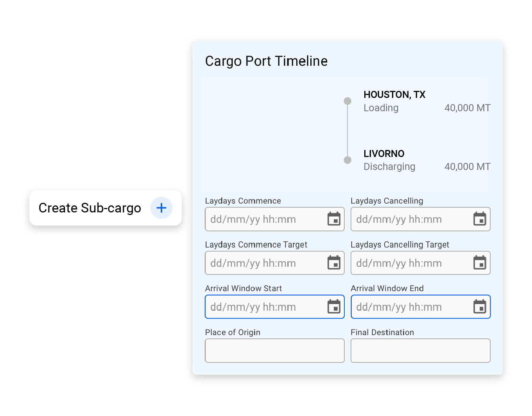Open calendar for Laydays Cancelling Target
532x416 pixels.
pyautogui.click(x=480, y=263)
